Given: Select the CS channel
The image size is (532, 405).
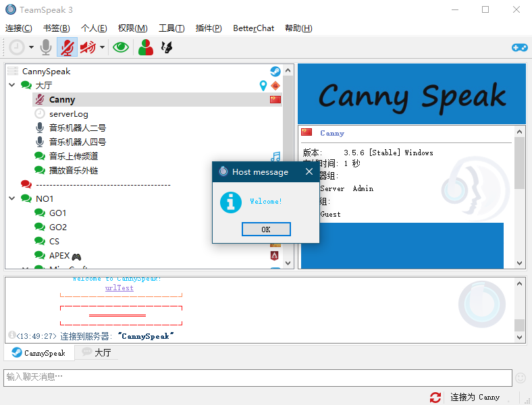Looking at the screenshot, I should coord(54,242).
